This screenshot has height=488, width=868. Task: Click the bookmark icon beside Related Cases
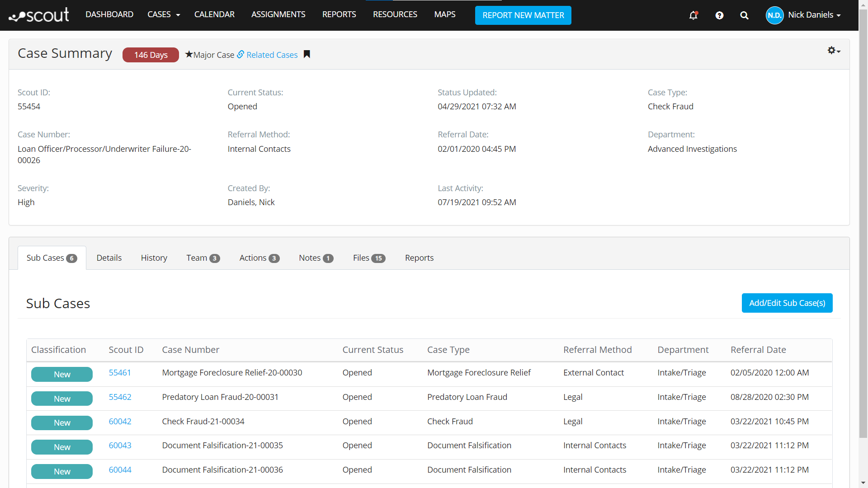pos(307,54)
